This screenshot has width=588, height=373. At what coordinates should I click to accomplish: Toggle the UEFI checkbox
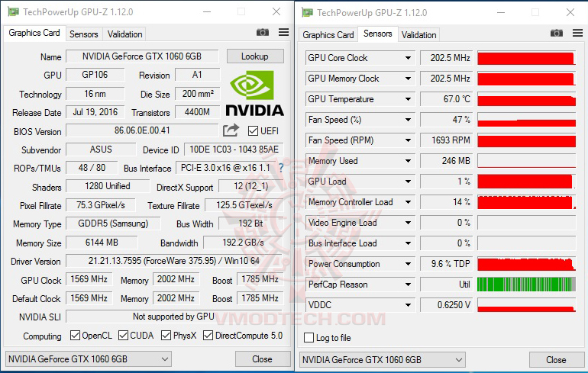pos(253,130)
